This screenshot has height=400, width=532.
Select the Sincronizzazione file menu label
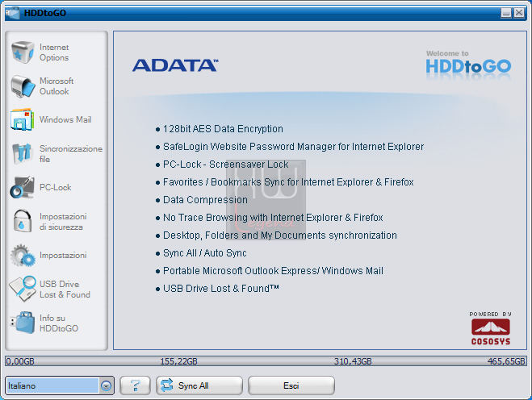tap(71, 153)
